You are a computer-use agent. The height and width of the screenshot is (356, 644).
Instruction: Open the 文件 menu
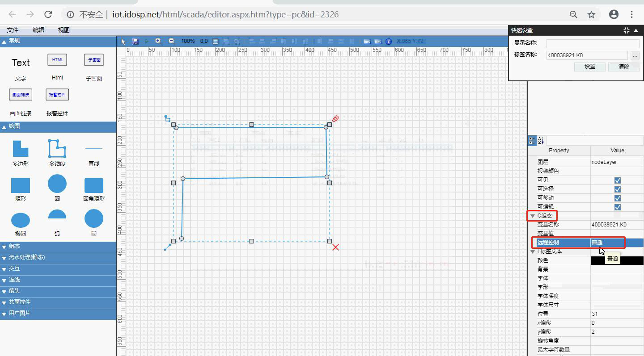tap(13, 30)
